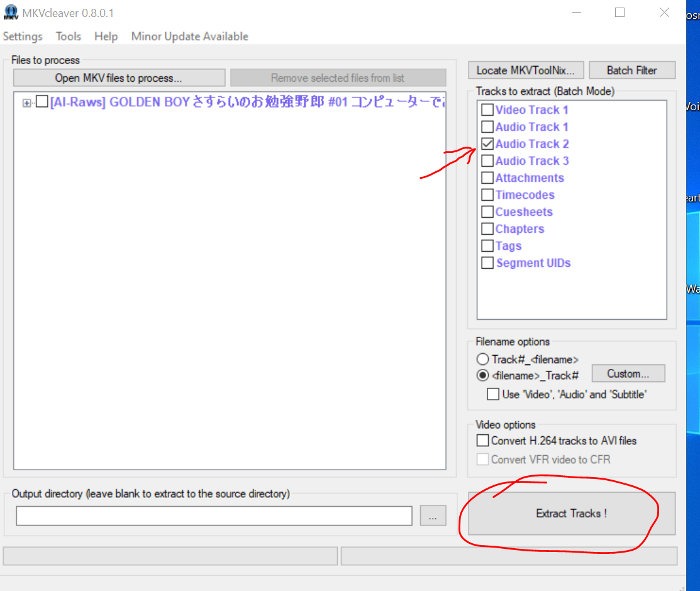Close the MKVcleaver window

[664, 13]
